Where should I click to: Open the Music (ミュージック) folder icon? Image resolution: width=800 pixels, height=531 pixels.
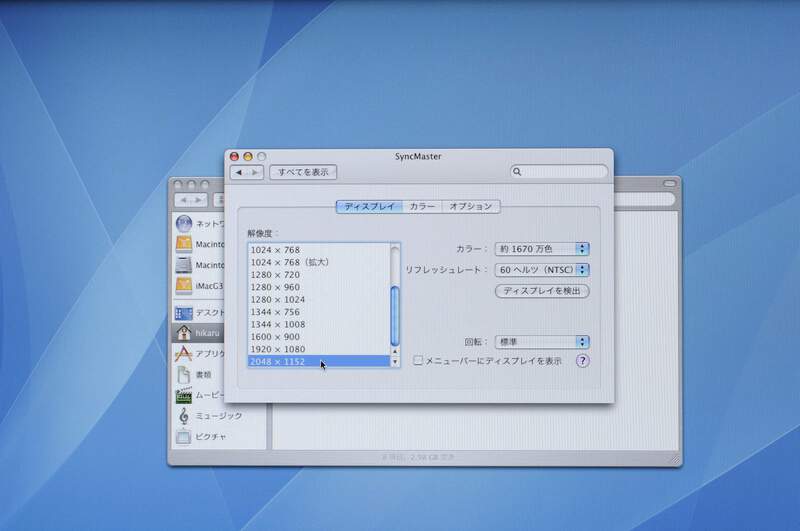(x=183, y=416)
